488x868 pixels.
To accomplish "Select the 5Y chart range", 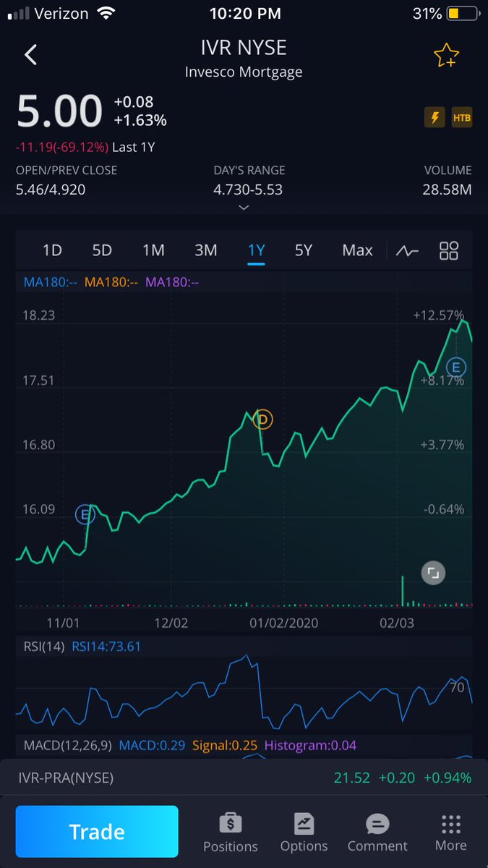I will (x=304, y=250).
